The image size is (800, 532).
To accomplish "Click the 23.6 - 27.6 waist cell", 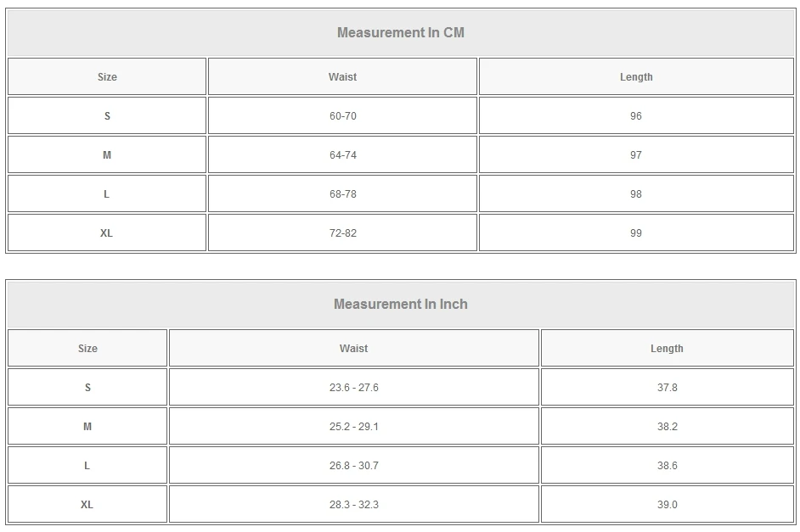I will pyautogui.click(x=353, y=388).
